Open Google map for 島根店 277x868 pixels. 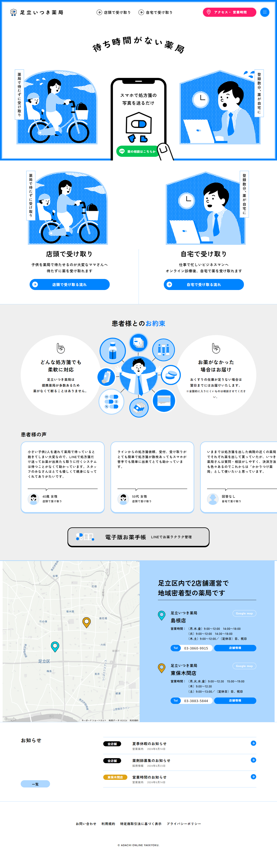pos(244,613)
